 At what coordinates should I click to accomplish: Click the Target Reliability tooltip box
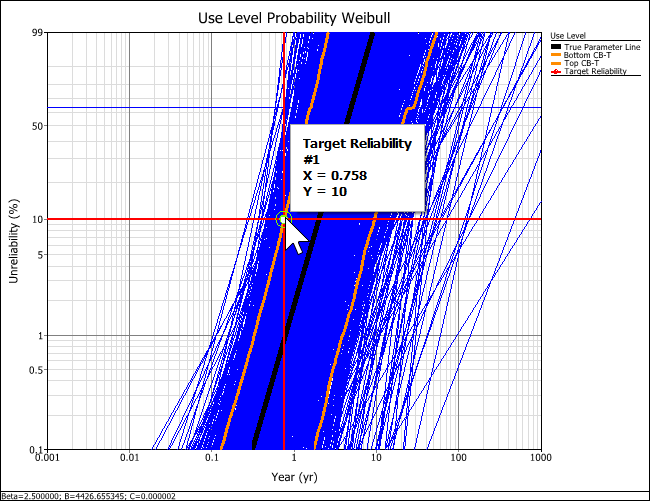point(357,168)
